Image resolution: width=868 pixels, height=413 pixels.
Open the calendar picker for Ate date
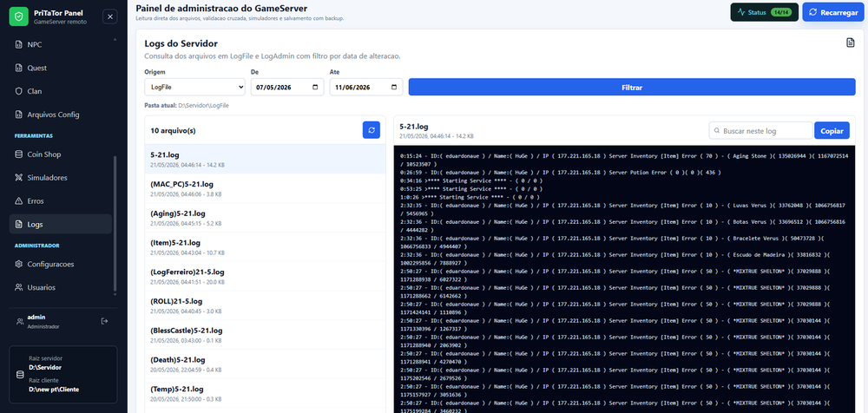(393, 88)
